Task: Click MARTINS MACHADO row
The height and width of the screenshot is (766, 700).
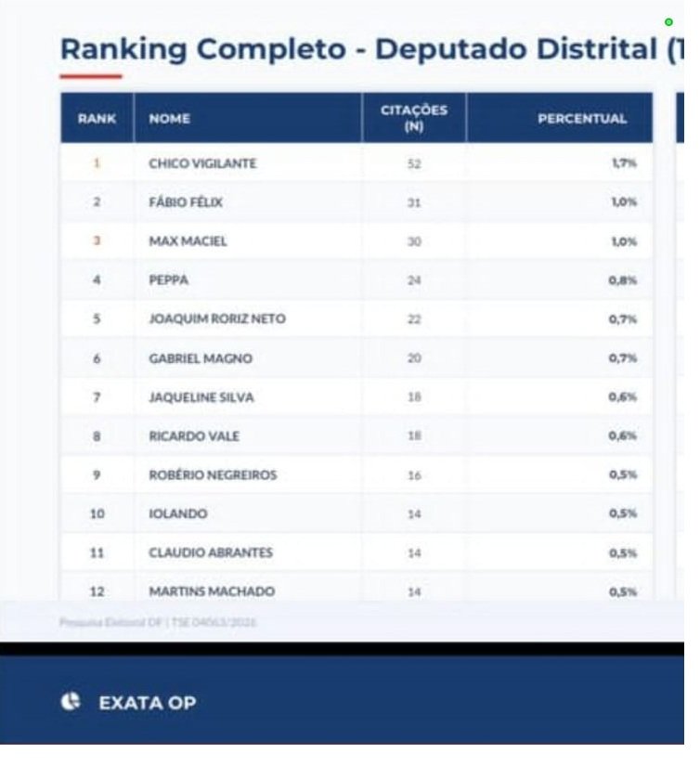Action: click(x=212, y=591)
